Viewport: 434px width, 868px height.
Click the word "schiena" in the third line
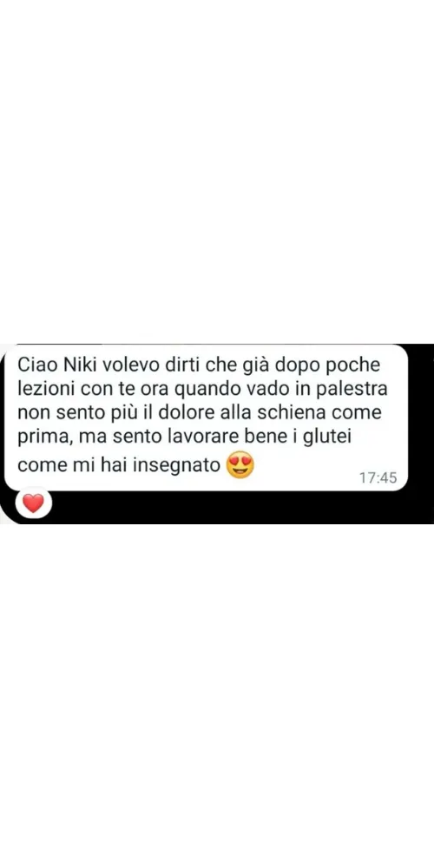(x=306, y=413)
